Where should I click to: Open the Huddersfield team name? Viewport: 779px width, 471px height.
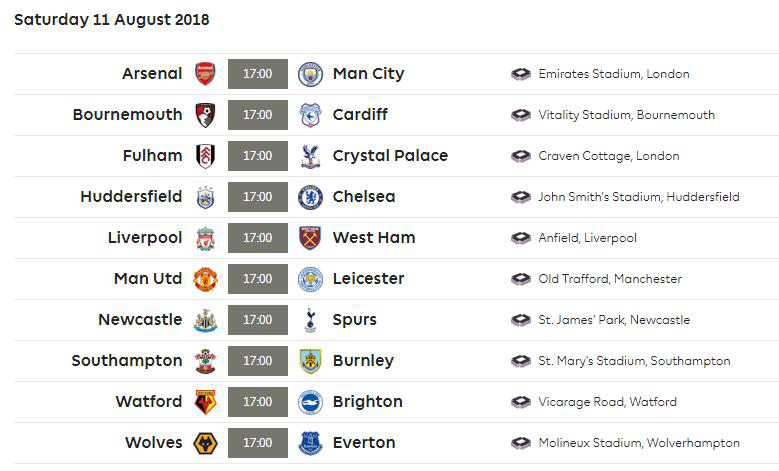(131, 197)
